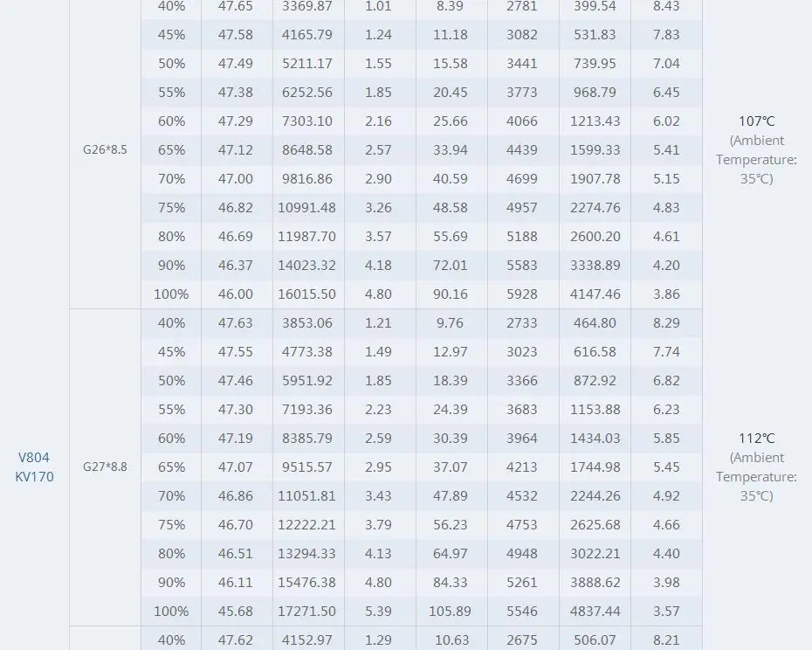Click the 45.68 voltage cell
The image size is (812, 650).
(x=235, y=612)
